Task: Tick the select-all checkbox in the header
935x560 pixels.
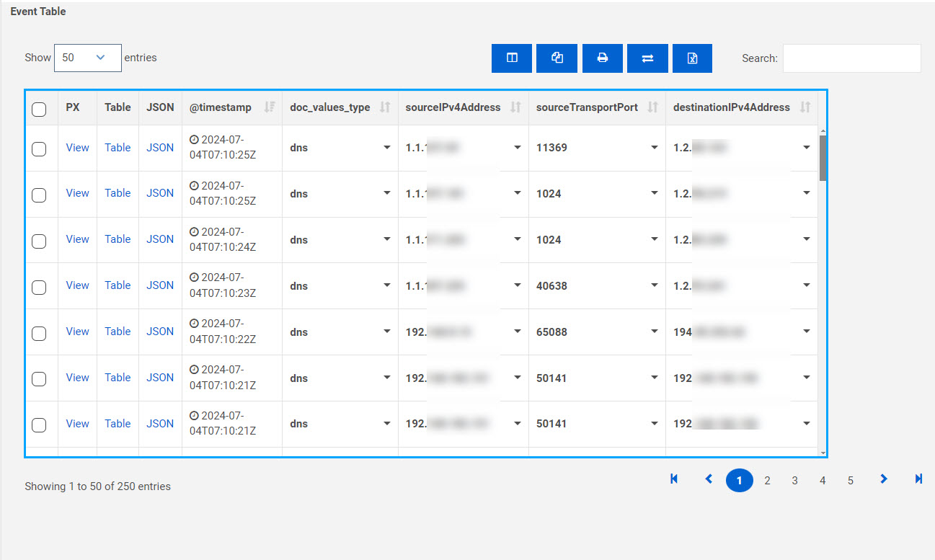Action: pyautogui.click(x=40, y=109)
